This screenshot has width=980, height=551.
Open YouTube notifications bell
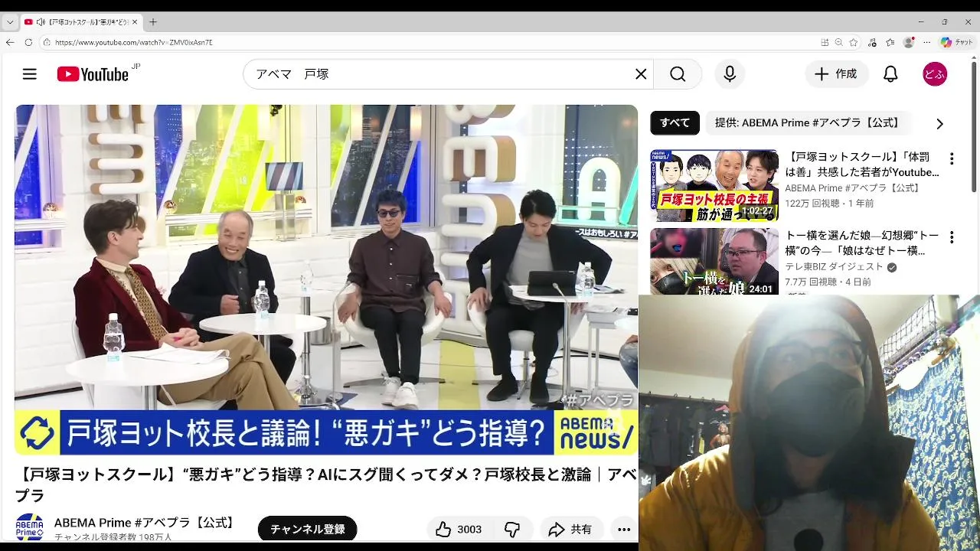890,74
